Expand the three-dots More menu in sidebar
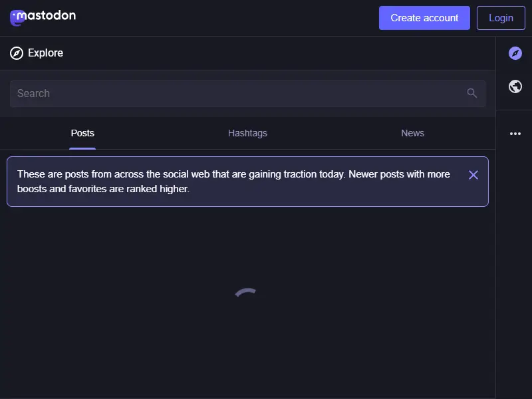This screenshot has width=532, height=399. pyautogui.click(x=515, y=134)
